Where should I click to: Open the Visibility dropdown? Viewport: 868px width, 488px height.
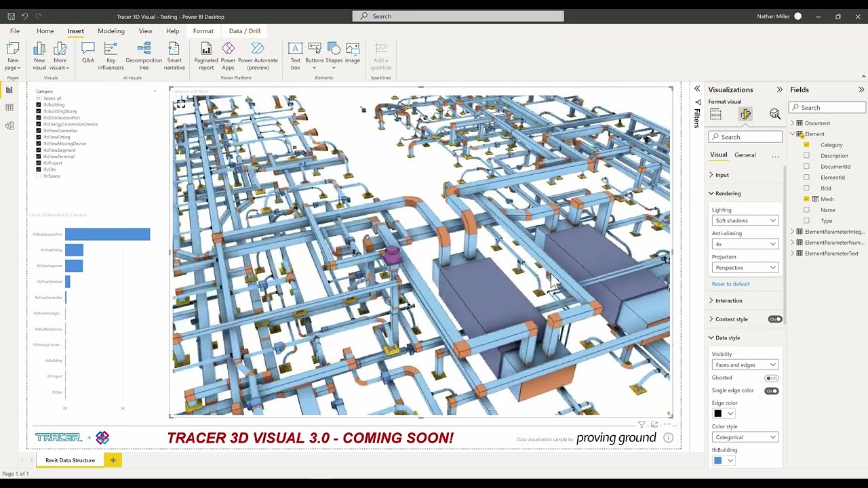[745, 365]
